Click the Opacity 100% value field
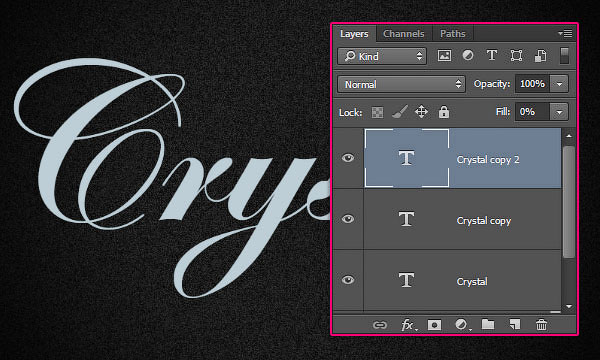Screen dimensions: 600x360 tap(533, 84)
